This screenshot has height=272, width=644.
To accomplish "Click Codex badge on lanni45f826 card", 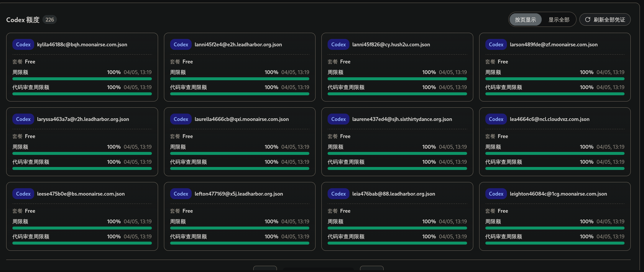I will pos(338,45).
